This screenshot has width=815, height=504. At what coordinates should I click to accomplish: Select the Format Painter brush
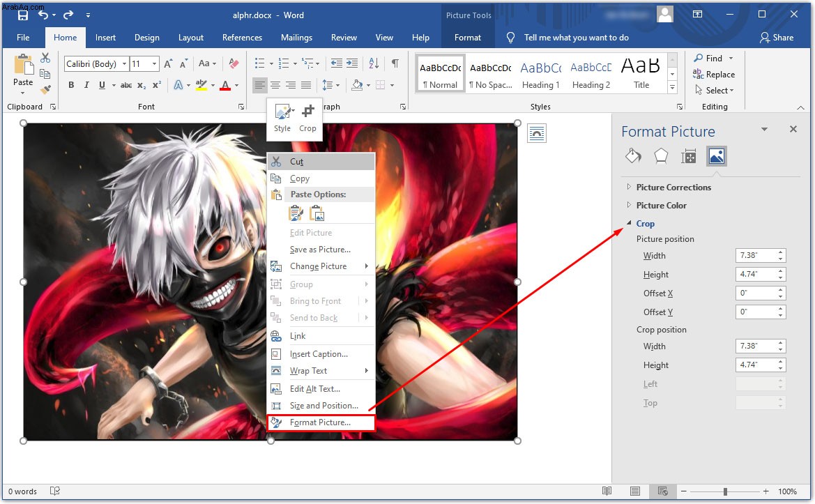click(x=46, y=90)
